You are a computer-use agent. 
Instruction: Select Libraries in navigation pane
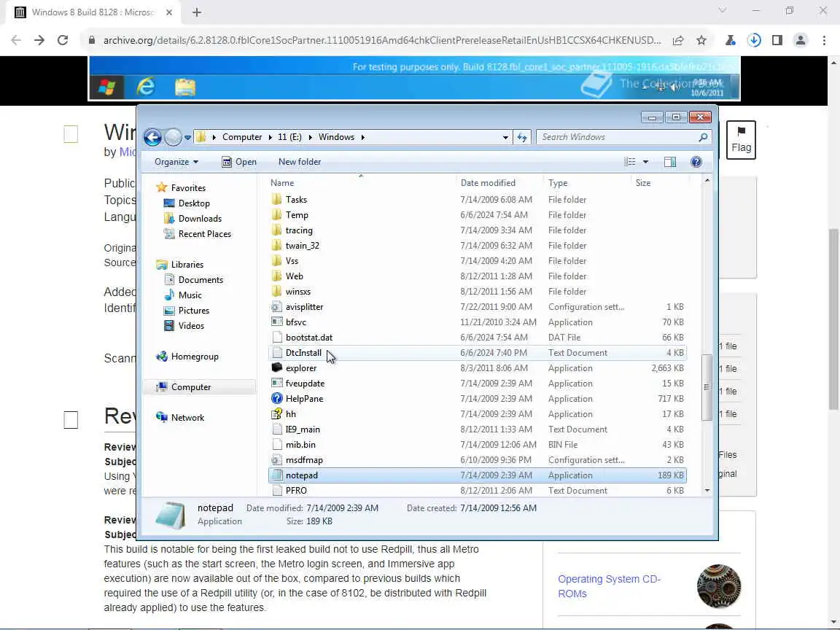tap(180, 265)
